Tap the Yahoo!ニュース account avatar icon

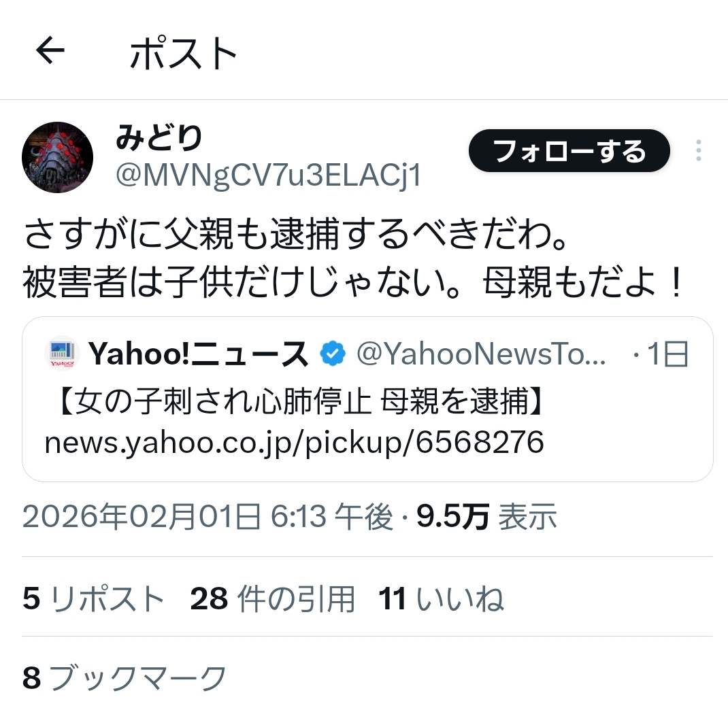(62, 354)
